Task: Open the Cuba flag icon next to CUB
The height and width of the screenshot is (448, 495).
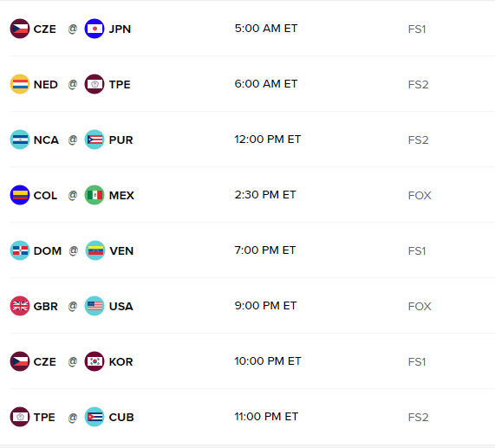Action: tap(94, 417)
